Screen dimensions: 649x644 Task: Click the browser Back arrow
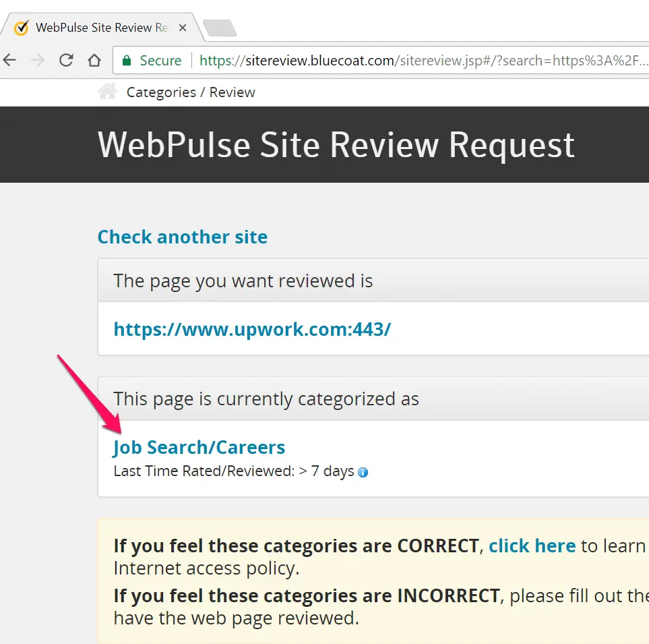tap(9, 61)
